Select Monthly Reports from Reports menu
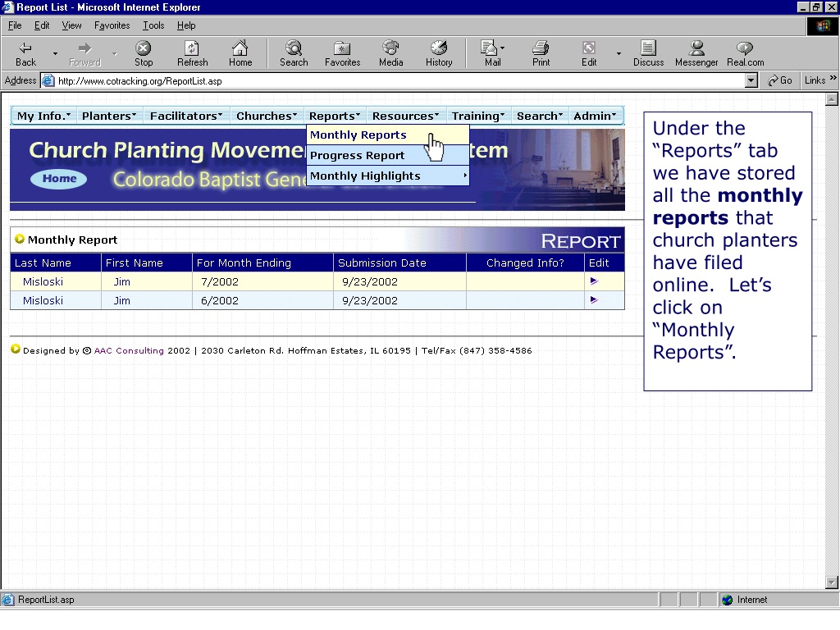The height and width of the screenshot is (630, 840). click(388, 135)
